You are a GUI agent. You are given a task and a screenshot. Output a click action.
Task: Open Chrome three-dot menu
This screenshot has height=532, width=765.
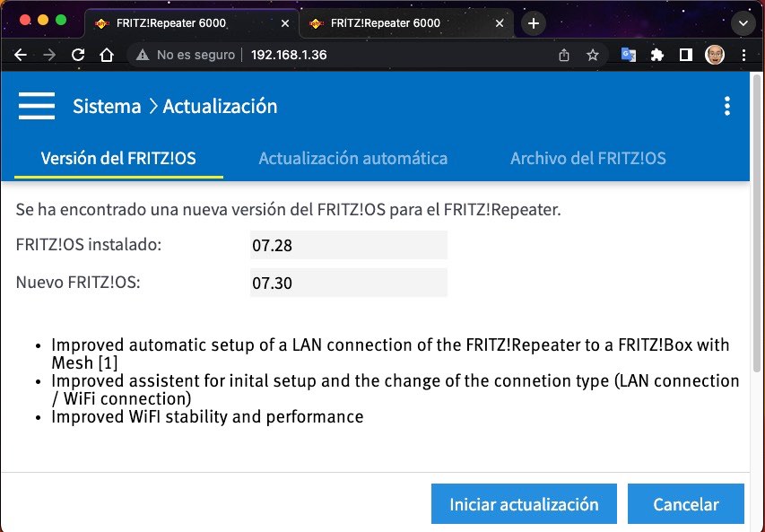click(743, 55)
